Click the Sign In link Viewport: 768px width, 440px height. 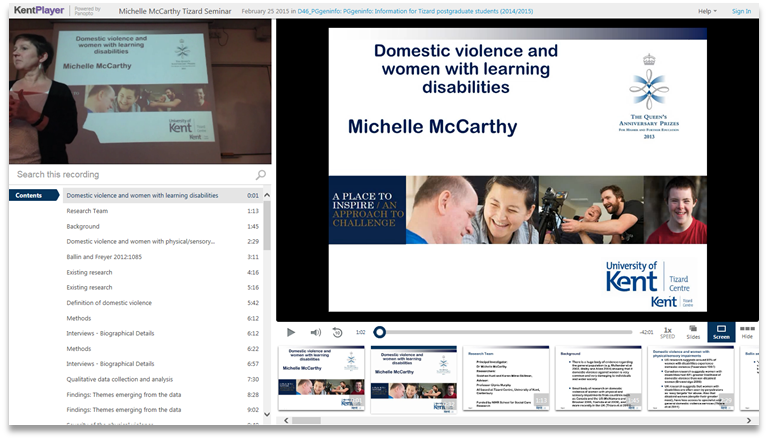[741, 11]
